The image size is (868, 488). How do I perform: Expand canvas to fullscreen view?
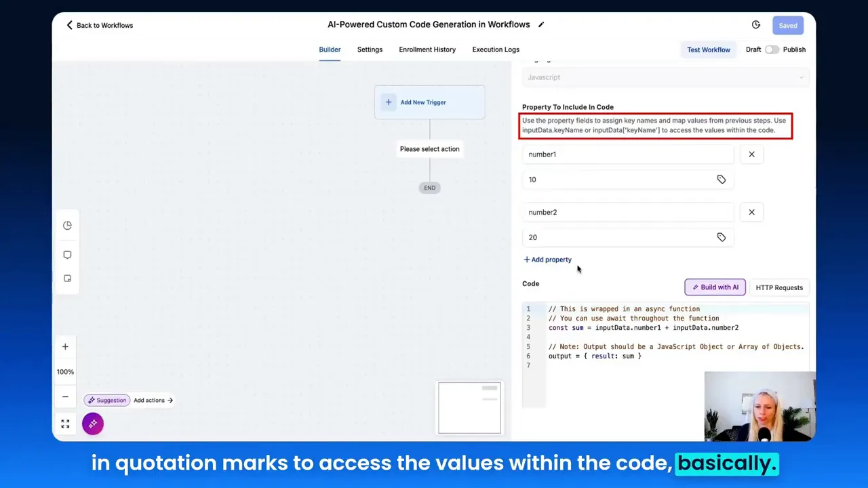pyautogui.click(x=65, y=423)
